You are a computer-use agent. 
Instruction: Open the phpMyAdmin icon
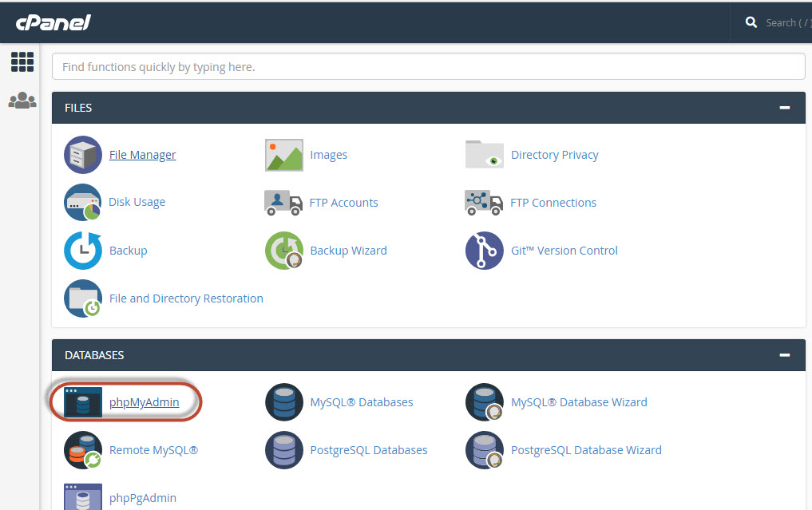83,402
